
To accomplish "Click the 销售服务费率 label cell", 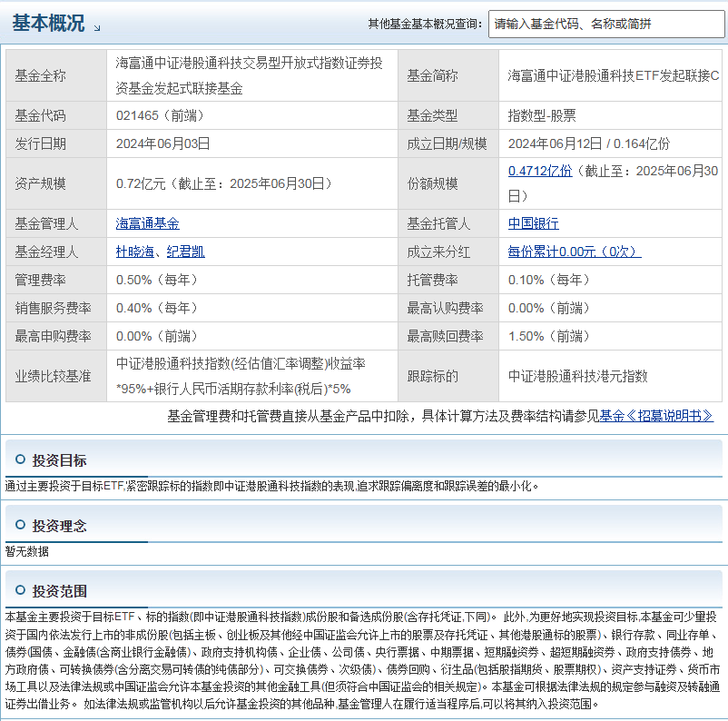I will [56, 308].
